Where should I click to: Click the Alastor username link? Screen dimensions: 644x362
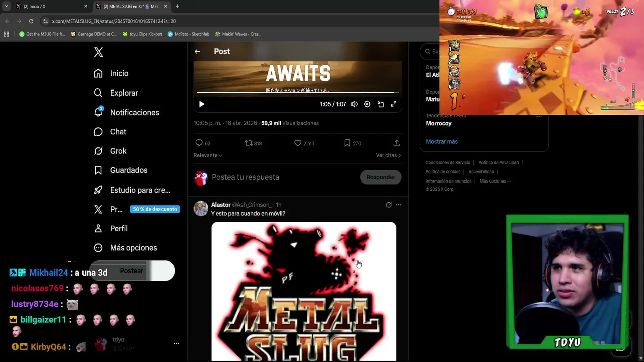[x=221, y=205]
